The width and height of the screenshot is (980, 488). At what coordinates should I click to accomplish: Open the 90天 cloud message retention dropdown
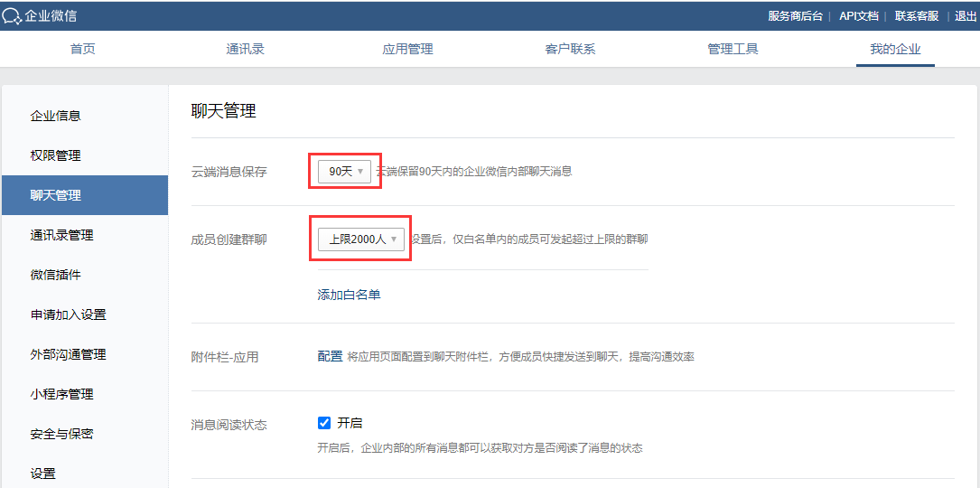point(344,171)
